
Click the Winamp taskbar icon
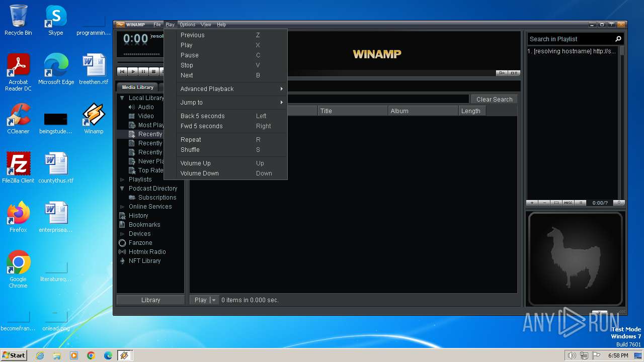coord(124,355)
